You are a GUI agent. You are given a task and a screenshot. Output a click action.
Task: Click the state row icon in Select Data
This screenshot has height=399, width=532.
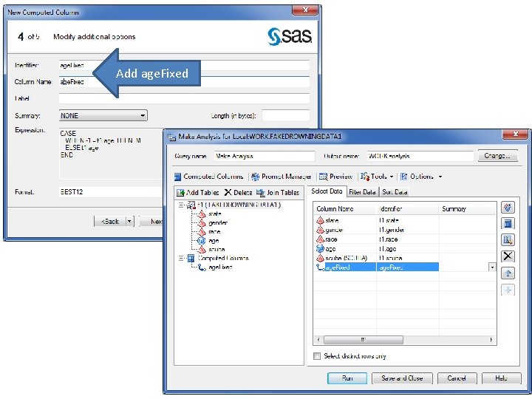[x=320, y=220]
